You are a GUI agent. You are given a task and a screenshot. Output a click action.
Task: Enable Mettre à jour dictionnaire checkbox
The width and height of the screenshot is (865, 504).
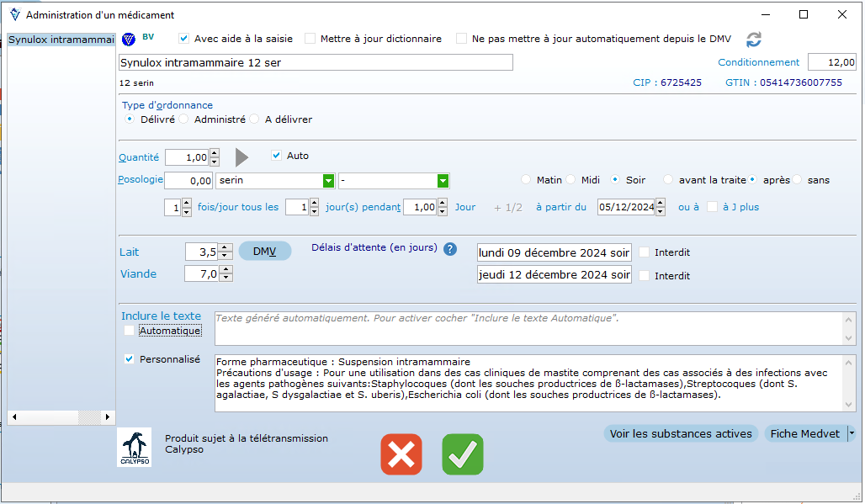pyautogui.click(x=310, y=39)
